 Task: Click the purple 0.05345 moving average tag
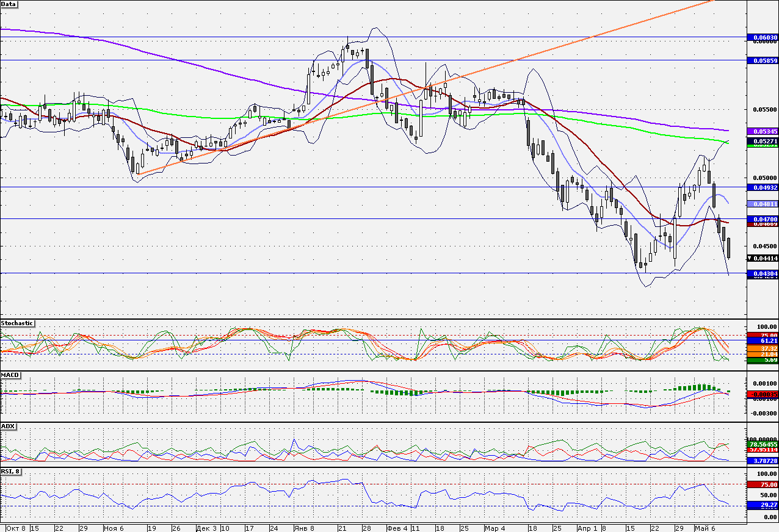[761, 131]
